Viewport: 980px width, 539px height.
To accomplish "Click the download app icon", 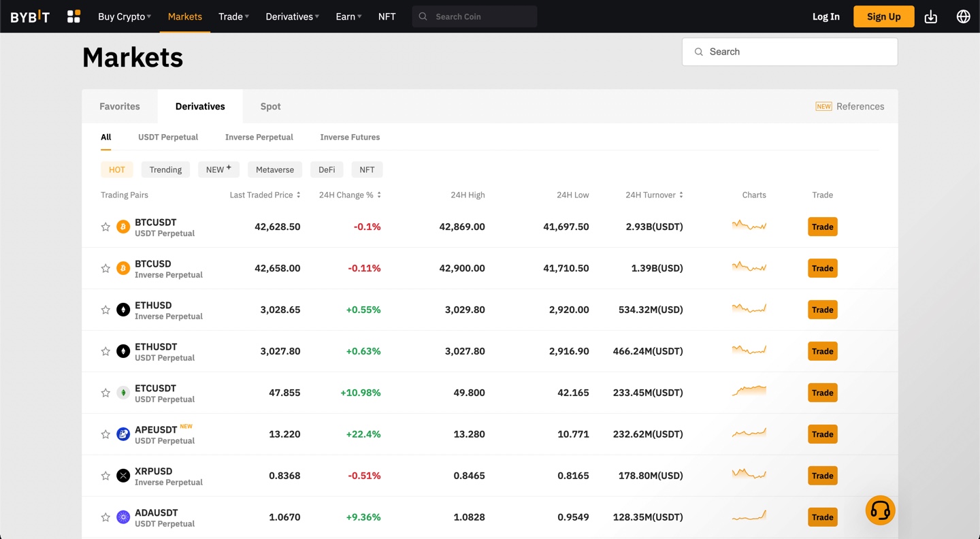I will click(x=931, y=16).
